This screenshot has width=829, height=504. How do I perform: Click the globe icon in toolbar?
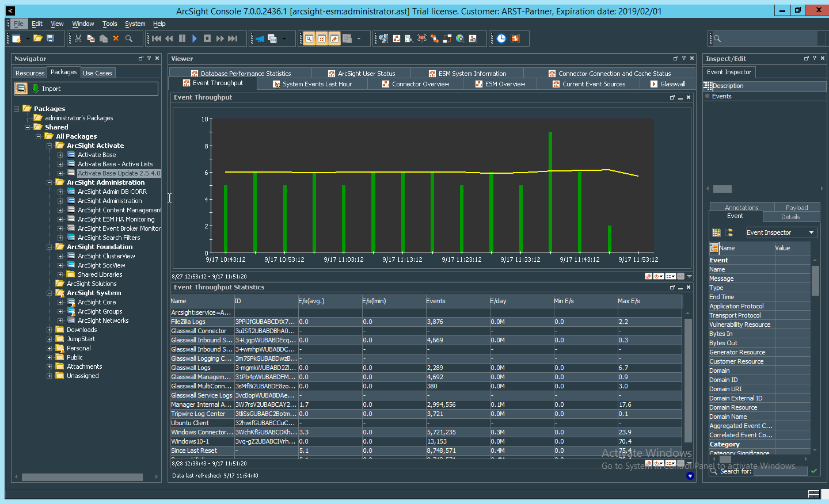click(x=460, y=39)
